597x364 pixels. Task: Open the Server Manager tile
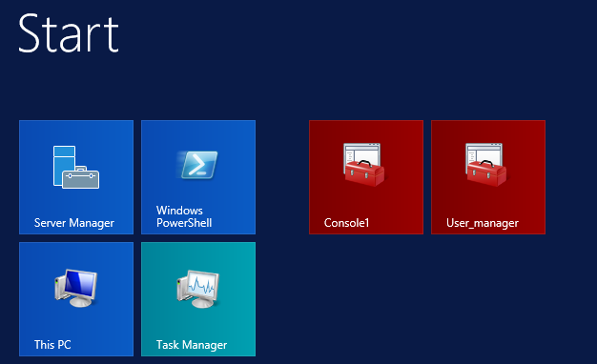point(76,177)
